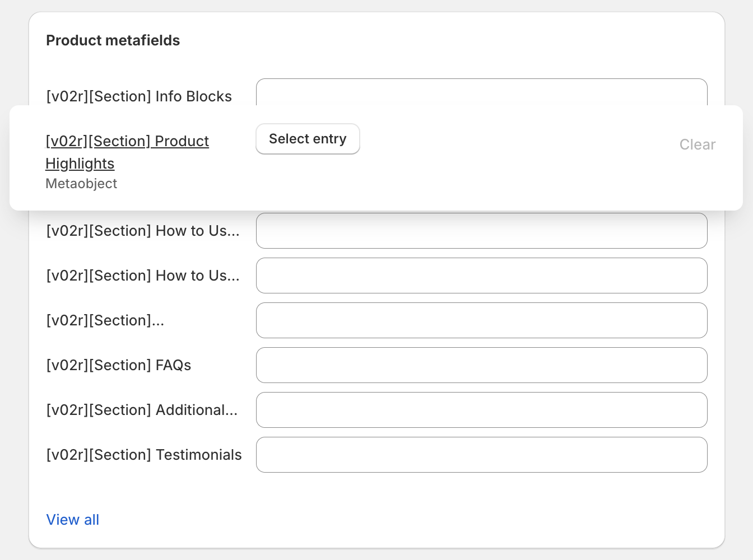Click the 'Metaobject' type text
The width and height of the screenshot is (753, 560).
81,184
